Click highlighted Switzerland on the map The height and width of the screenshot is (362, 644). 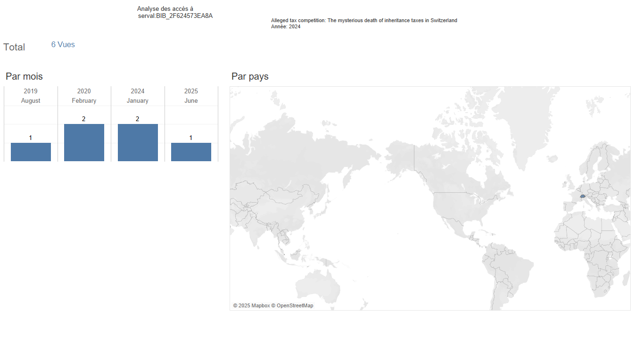coord(583,196)
